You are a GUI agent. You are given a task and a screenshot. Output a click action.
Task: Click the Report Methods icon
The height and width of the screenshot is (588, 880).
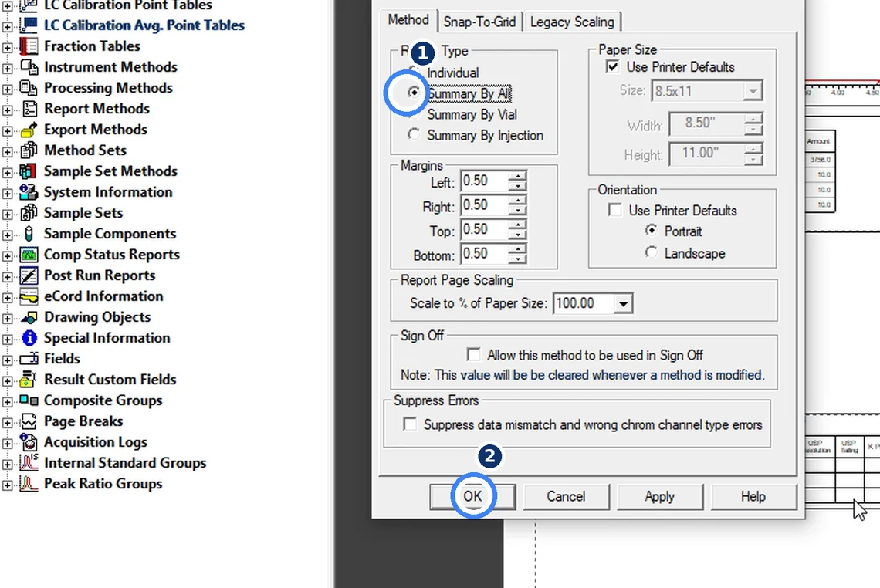coord(29,108)
